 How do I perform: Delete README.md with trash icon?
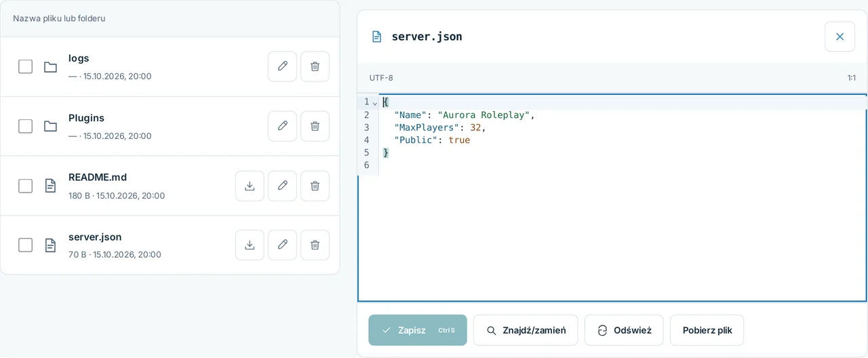coord(315,186)
